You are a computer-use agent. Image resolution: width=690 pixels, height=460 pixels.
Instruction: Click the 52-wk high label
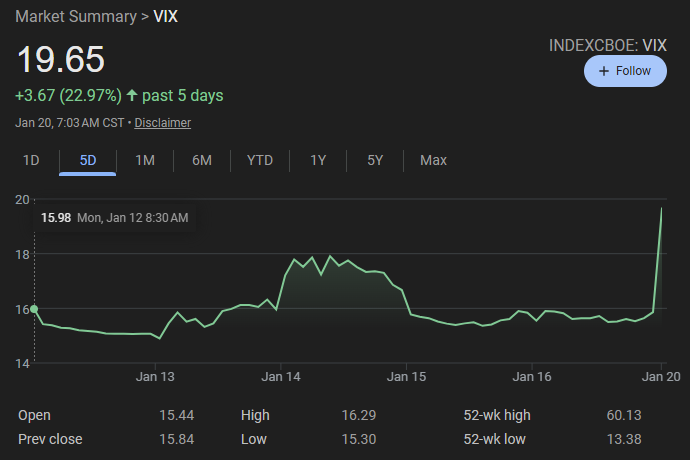pos(497,416)
